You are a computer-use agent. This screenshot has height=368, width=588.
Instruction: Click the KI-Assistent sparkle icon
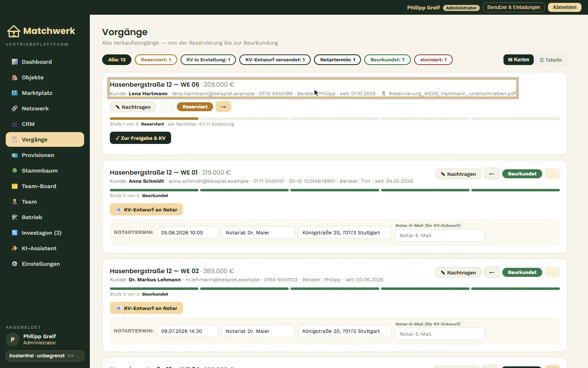[15, 248]
